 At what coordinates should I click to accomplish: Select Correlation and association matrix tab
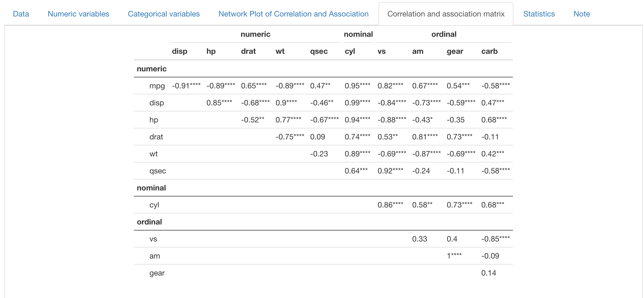click(446, 14)
